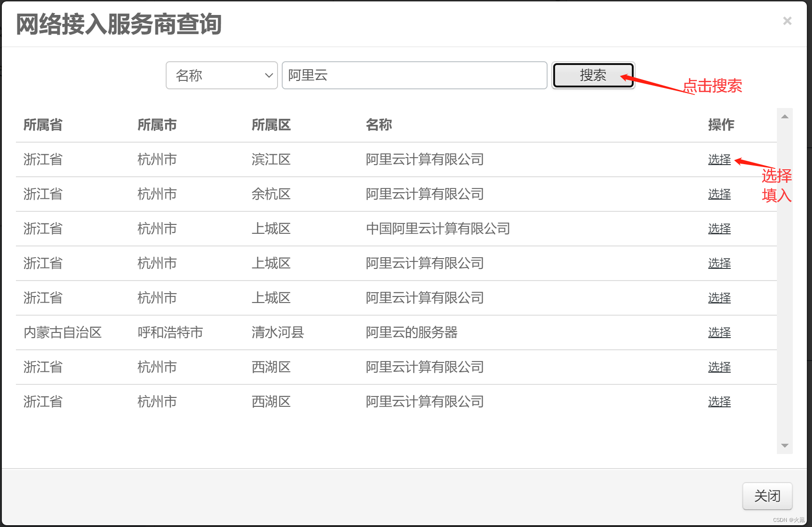Click the 滨江区 cell
The width and height of the screenshot is (812, 527).
271,159
